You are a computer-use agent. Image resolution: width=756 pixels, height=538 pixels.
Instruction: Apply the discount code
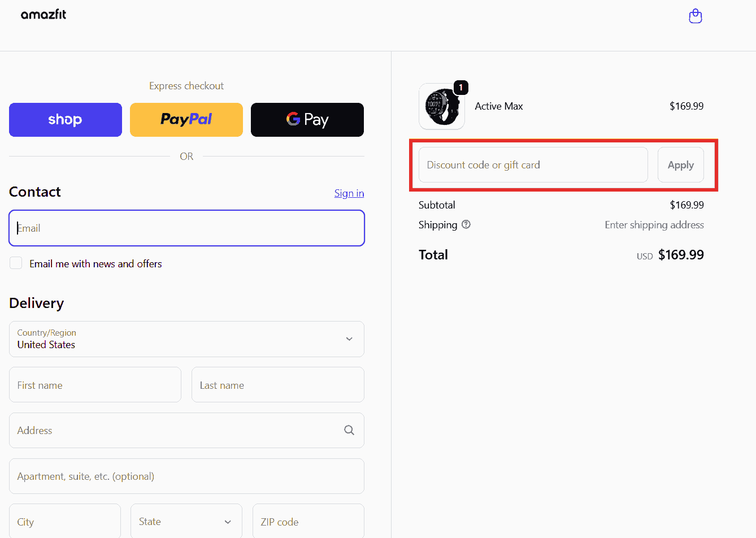click(x=680, y=165)
